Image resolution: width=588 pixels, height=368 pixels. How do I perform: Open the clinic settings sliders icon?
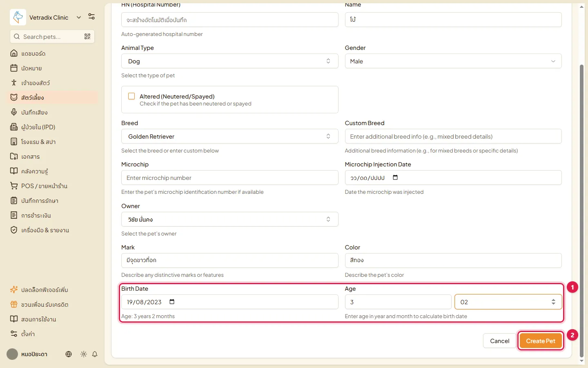coord(91,17)
